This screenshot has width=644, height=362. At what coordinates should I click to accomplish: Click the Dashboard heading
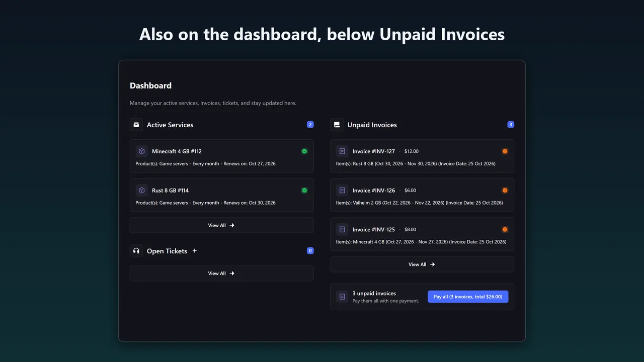pyautogui.click(x=150, y=85)
